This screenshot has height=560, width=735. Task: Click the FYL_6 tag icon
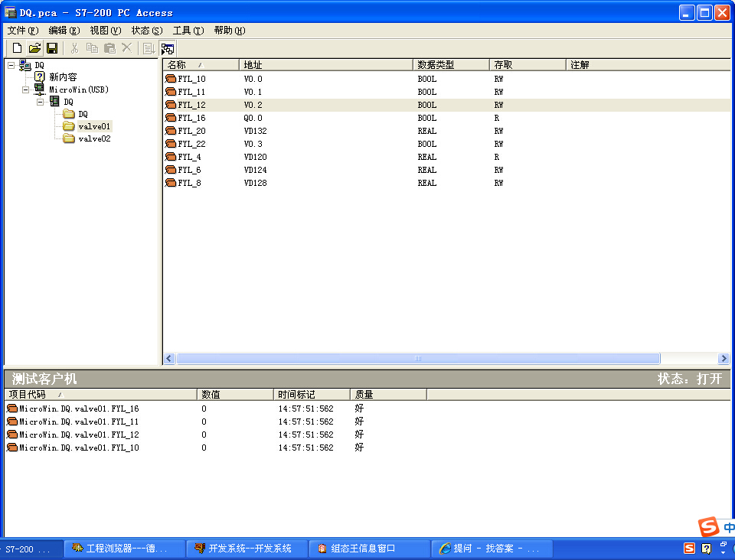(171, 170)
